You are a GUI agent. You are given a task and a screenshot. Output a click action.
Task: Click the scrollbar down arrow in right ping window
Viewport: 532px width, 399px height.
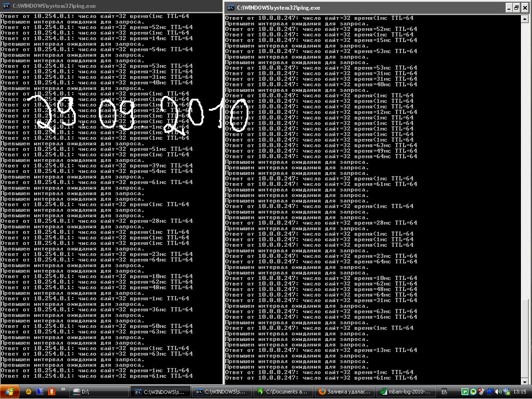point(525,382)
